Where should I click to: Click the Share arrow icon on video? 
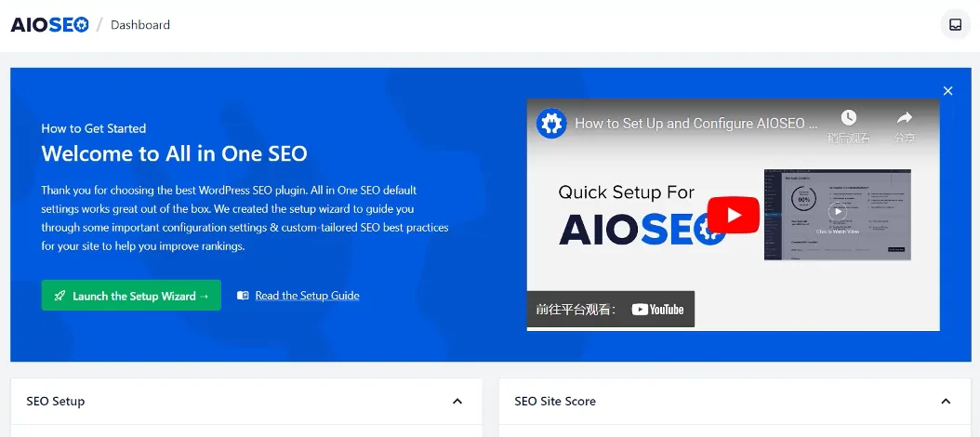[x=904, y=118]
